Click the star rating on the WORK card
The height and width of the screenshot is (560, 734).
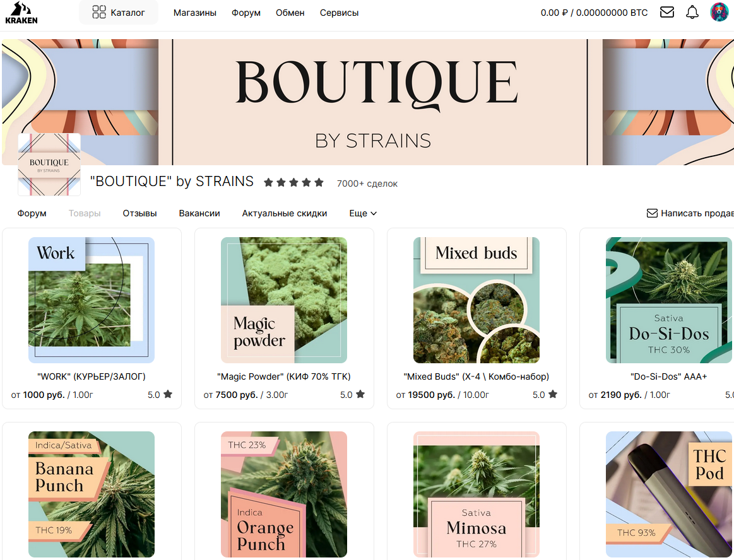coord(160,395)
